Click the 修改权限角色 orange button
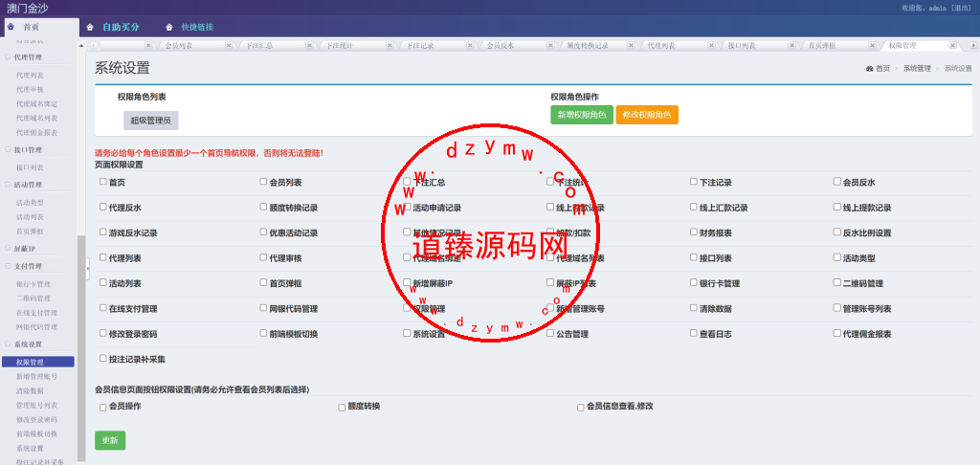This screenshot has height=465, width=980. coord(647,115)
